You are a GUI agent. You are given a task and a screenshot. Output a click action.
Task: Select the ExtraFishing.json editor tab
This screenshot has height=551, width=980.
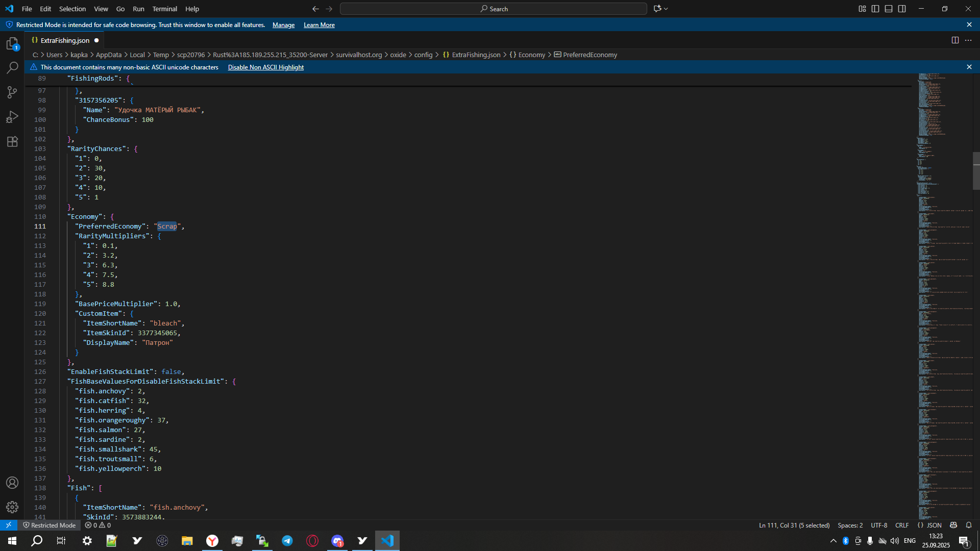(65, 40)
